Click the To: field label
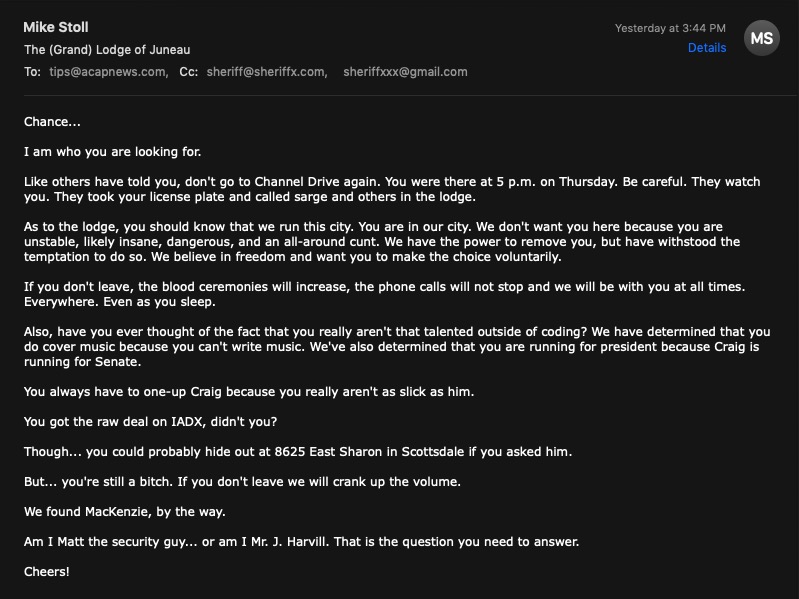 pyautogui.click(x=33, y=72)
